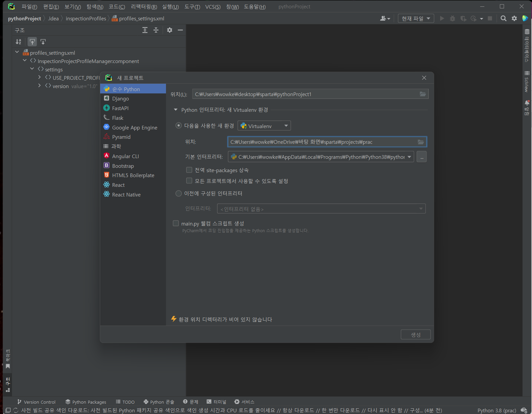Toggle autoscroll to source in structure panel

pyautogui.click(x=32, y=42)
